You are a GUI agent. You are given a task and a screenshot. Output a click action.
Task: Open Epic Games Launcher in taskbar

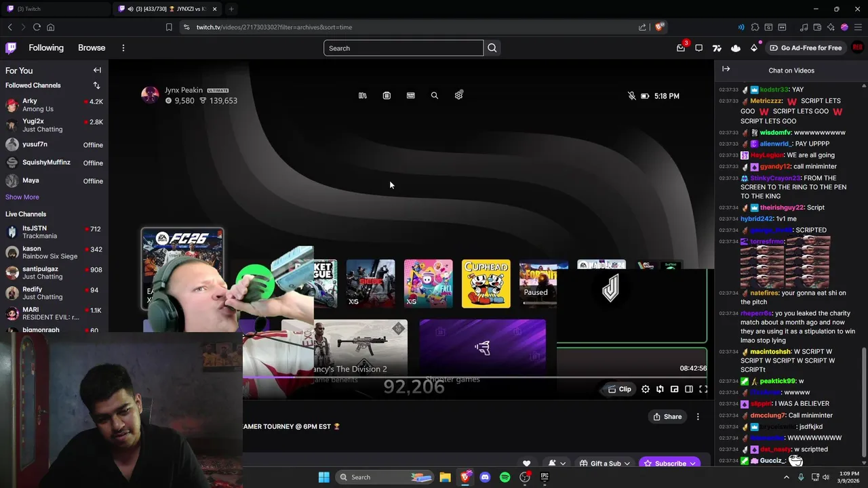point(545,477)
